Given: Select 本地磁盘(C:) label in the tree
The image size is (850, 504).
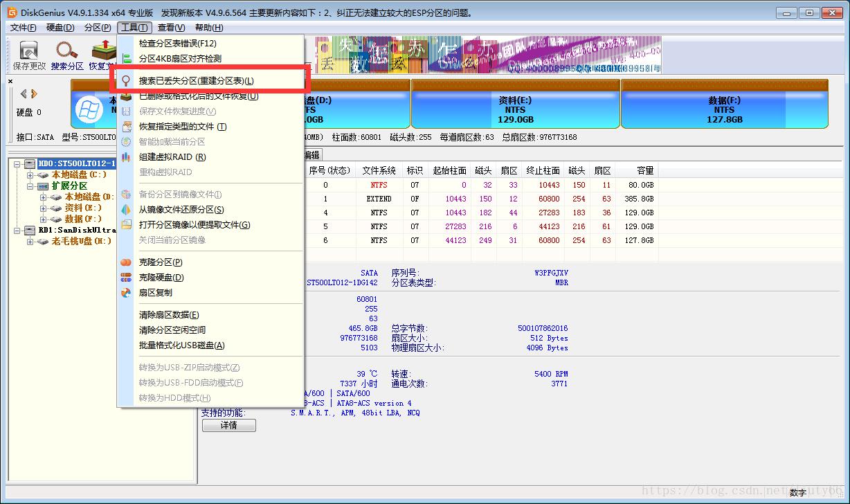Looking at the screenshot, I should click(79, 174).
